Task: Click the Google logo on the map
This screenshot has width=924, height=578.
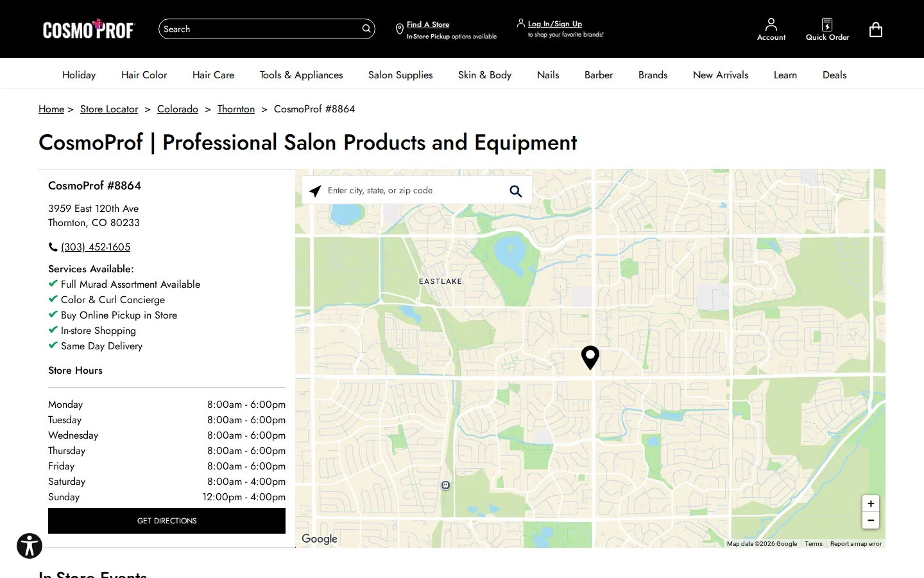Action: coord(320,539)
